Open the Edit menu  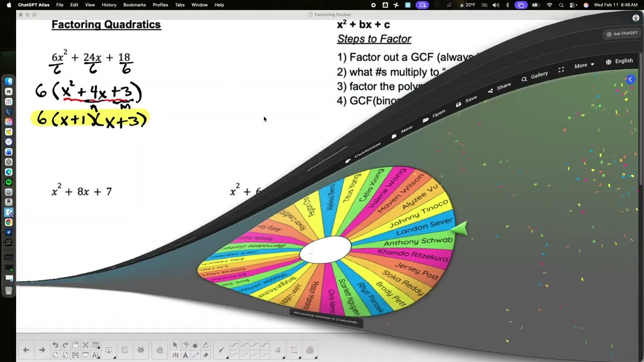point(74,5)
